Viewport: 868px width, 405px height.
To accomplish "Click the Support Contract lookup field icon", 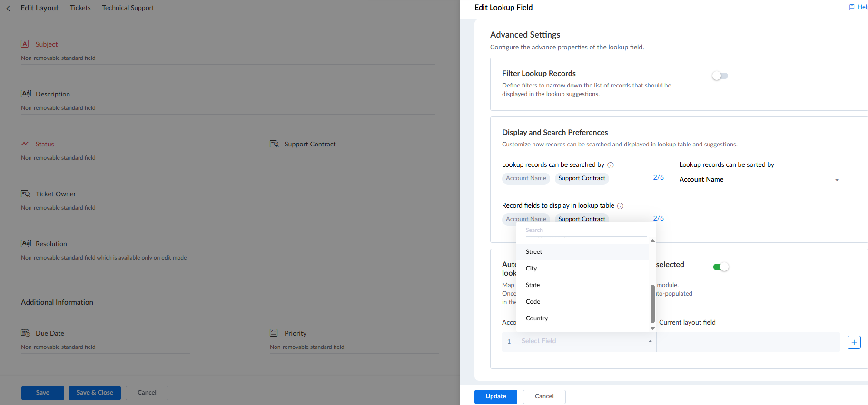I will (x=274, y=144).
